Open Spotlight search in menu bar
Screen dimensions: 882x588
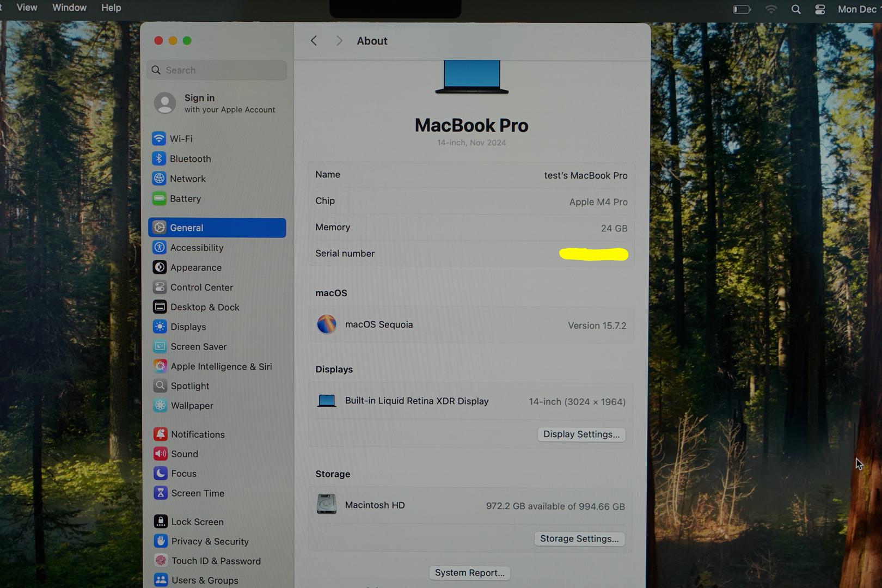pyautogui.click(x=795, y=9)
